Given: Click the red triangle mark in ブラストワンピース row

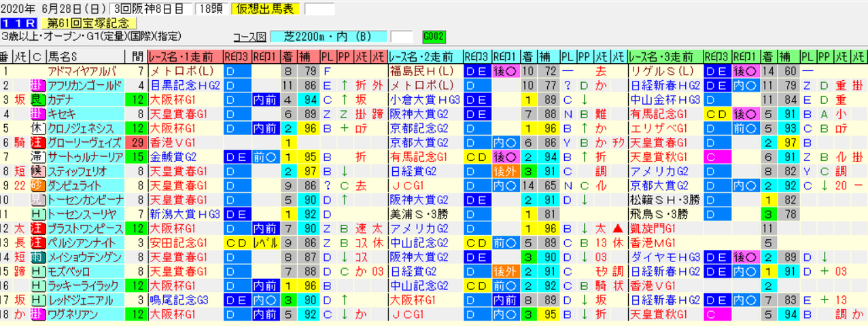Looking at the screenshot, I should [x=619, y=228].
